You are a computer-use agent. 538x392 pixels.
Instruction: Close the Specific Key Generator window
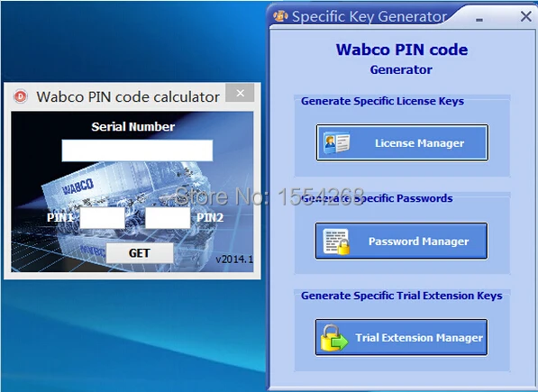tap(525, 16)
